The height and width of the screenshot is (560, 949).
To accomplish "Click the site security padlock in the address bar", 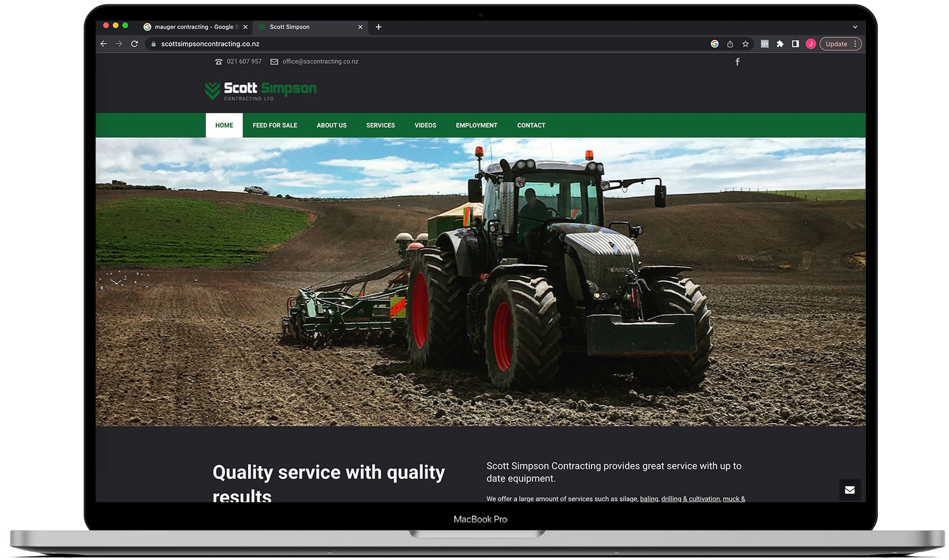I will pos(153,43).
